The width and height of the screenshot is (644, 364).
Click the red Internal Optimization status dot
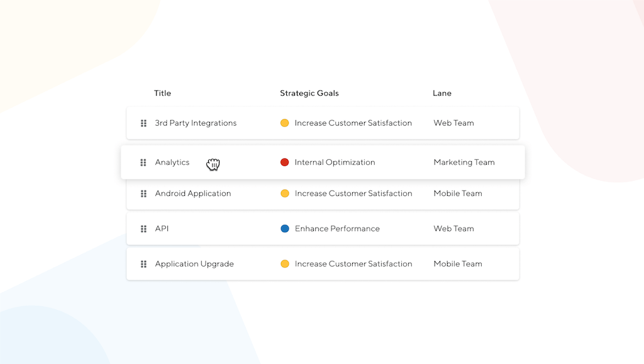pos(286,162)
